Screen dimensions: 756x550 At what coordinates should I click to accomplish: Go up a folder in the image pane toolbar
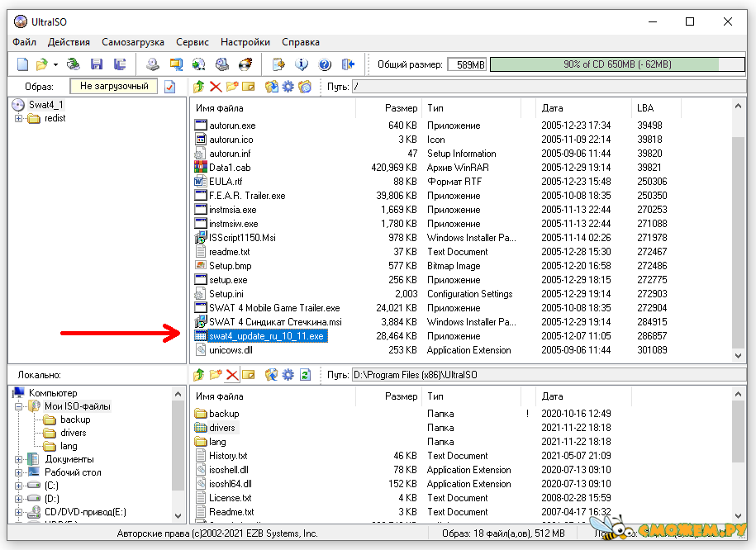point(198,87)
